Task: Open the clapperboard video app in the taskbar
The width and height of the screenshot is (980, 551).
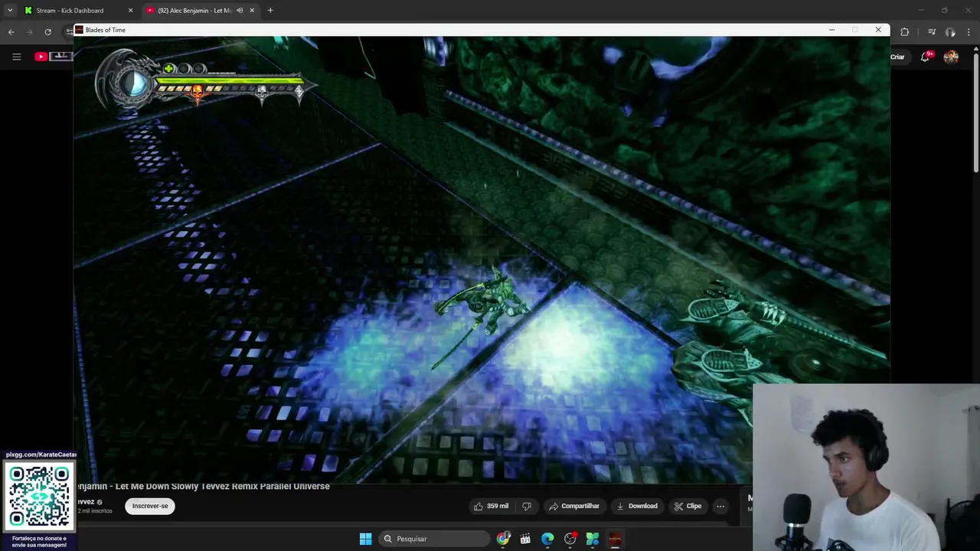Action: coord(525,539)
